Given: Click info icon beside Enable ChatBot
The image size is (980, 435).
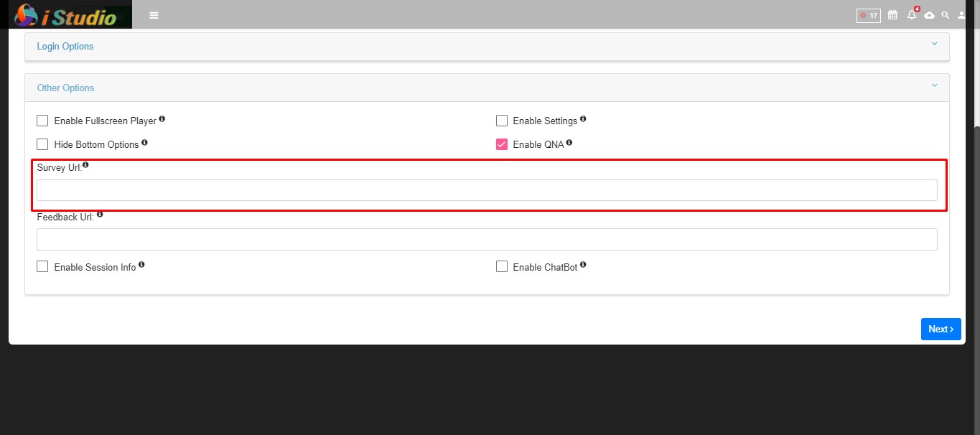Looking at the screenshot, I should click(x=583, y=265).
